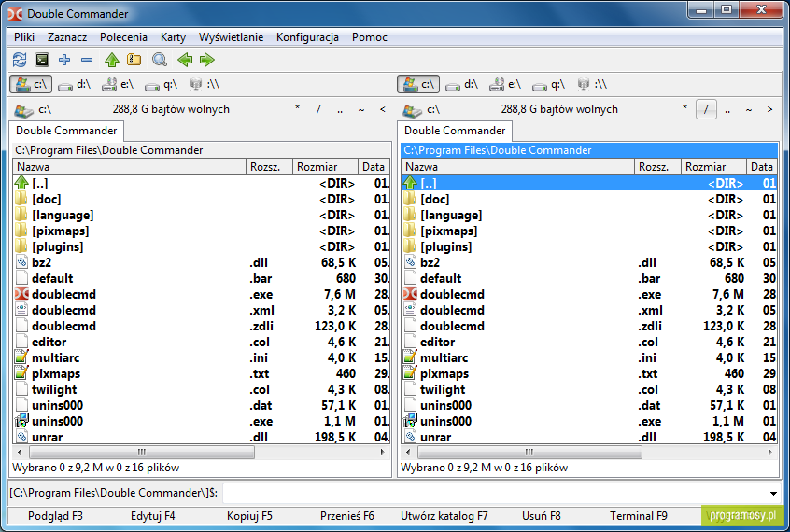
Task: Open the Karty menu
Action: pos(174,37)
